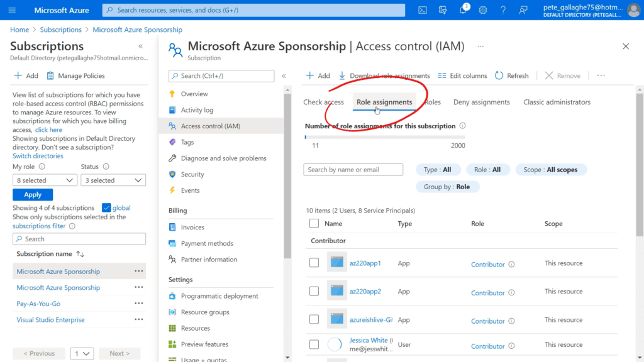The height and width of the screenshot is (362, 644).
Task: Focus the global search resources box
Action: [x=254, y=10]
